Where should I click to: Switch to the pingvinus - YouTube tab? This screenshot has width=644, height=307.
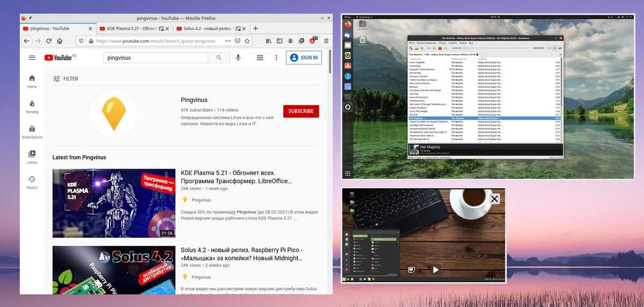(x=58, y=28)
